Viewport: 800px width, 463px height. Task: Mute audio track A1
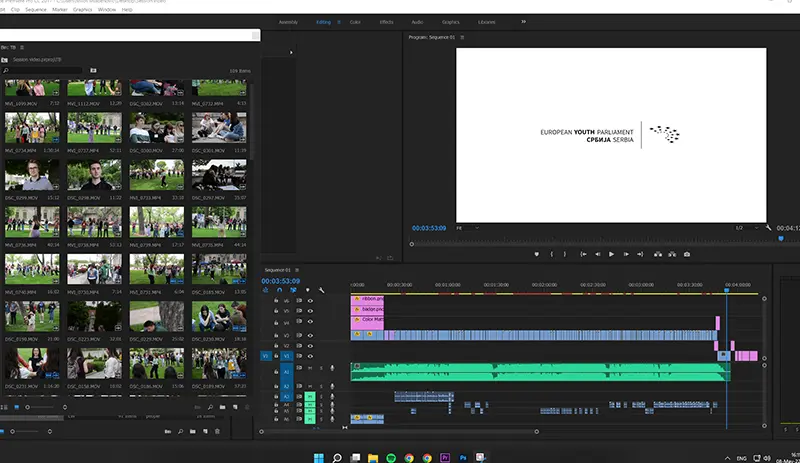point(309,368)
